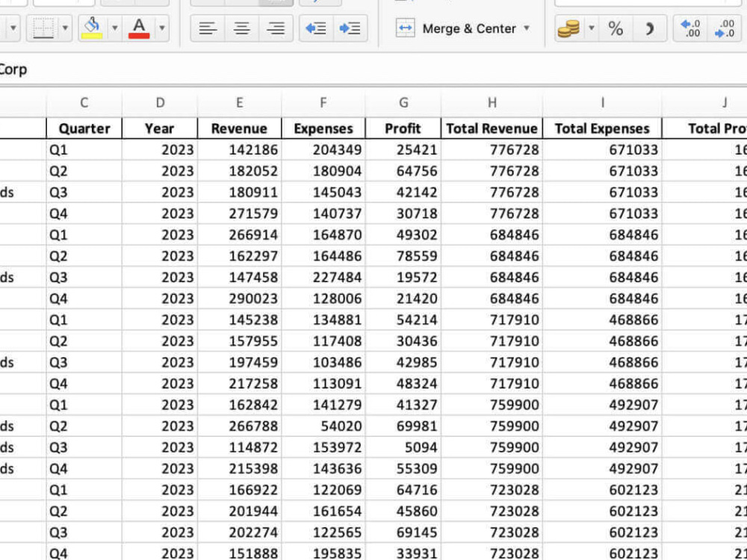Align text left

(208, 28)
